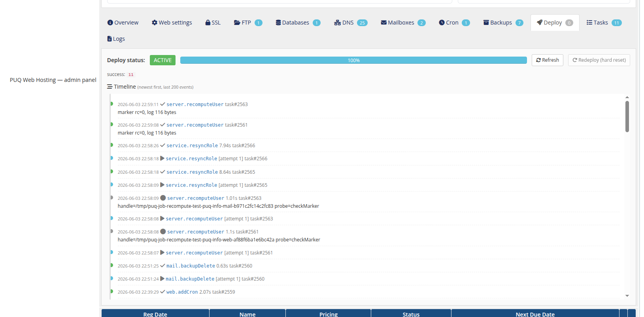Open the Logs tab
This screenshot has width=644, height=317.
116,39
